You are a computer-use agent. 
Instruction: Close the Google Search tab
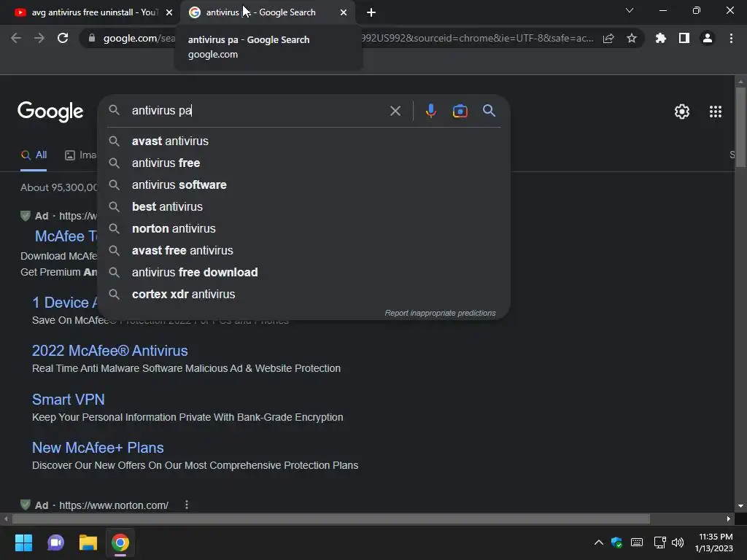pyautogui.click(x=344, y=12)
